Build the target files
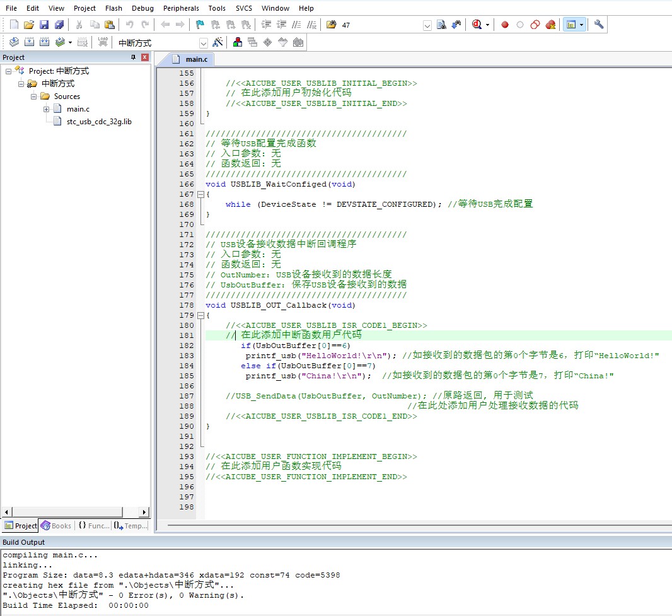The width and height of the screenshot is (672, 616). [29, 42]
